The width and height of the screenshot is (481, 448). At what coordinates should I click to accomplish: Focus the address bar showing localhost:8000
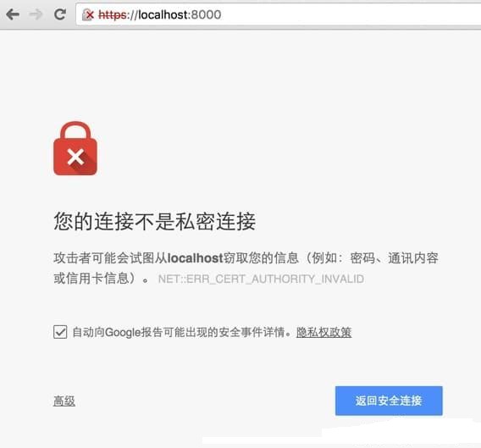(278, 14)
